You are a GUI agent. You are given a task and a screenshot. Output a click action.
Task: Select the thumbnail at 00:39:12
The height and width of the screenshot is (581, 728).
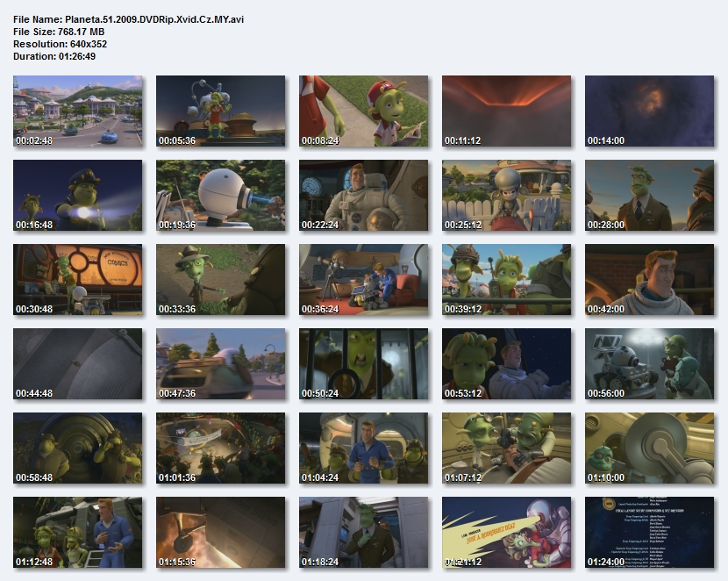(x=507, y=280)
